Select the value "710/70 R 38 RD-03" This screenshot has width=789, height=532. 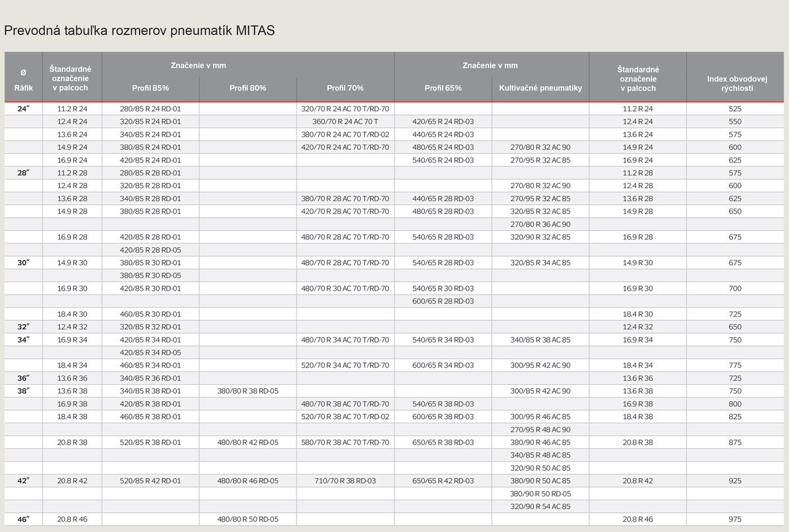click(x=344, y=481)
